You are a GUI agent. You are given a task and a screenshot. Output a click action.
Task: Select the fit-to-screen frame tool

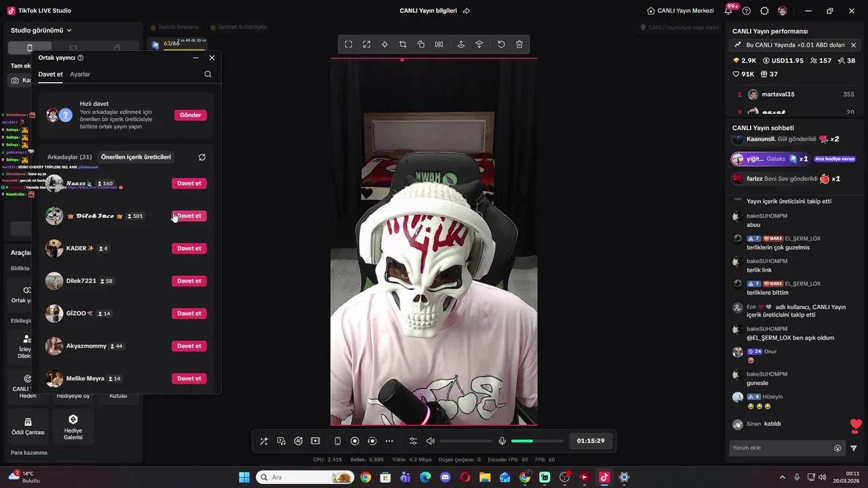(349, 44)
